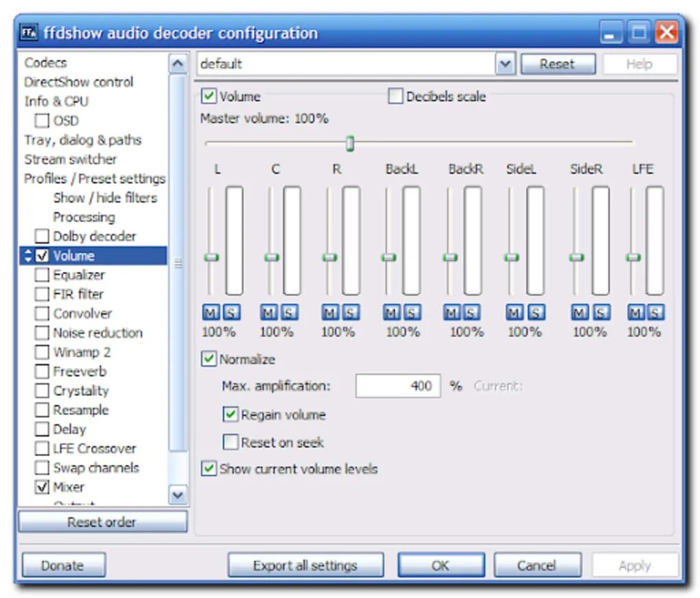Click the sidebar scroll up arrow

coord(178,63)
